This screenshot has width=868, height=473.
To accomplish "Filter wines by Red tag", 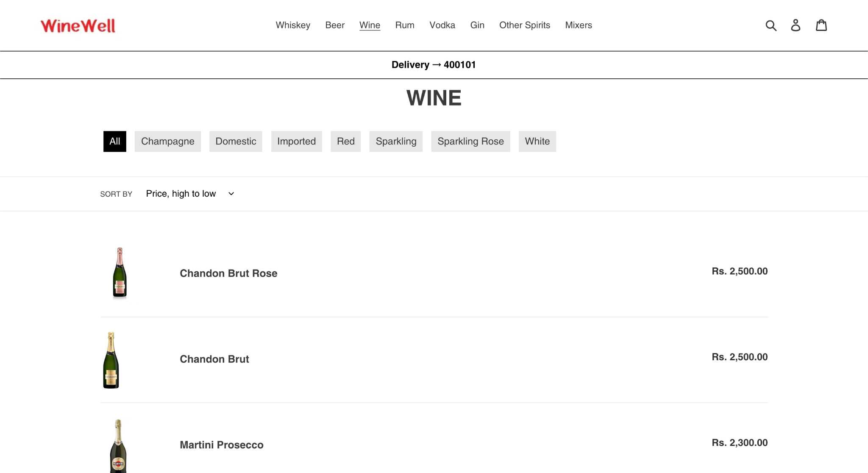I will (x=345, y=141).
